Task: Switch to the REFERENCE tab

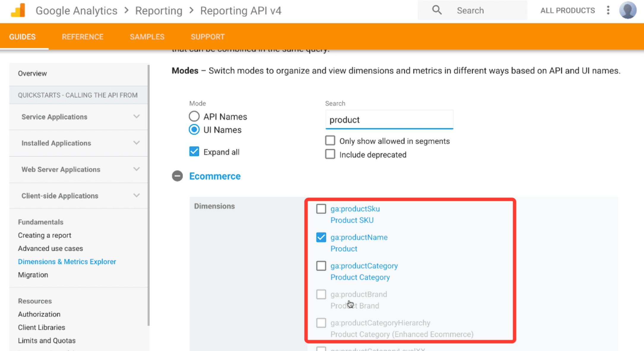Action: click(x=83, y=37)
